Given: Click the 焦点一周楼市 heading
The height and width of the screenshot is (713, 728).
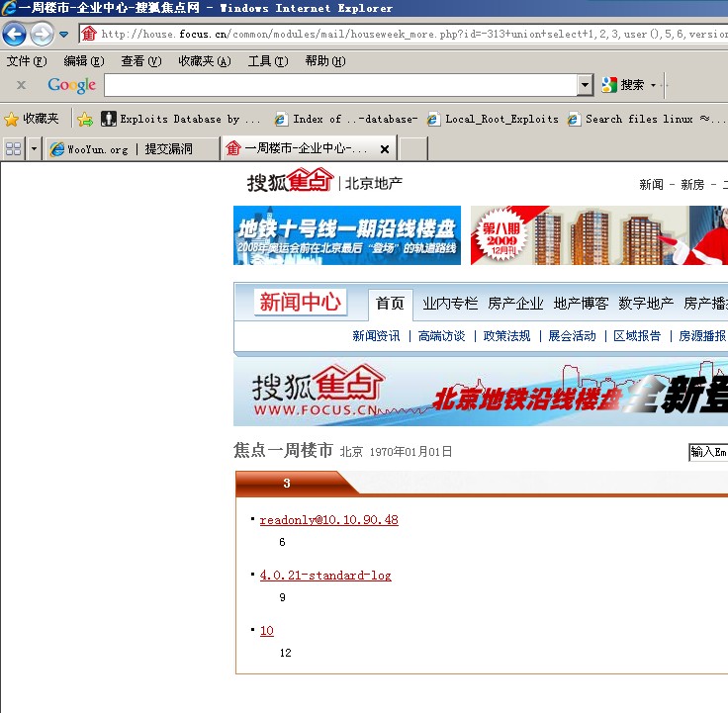Looking at the screenshot, I should [283, 450].
